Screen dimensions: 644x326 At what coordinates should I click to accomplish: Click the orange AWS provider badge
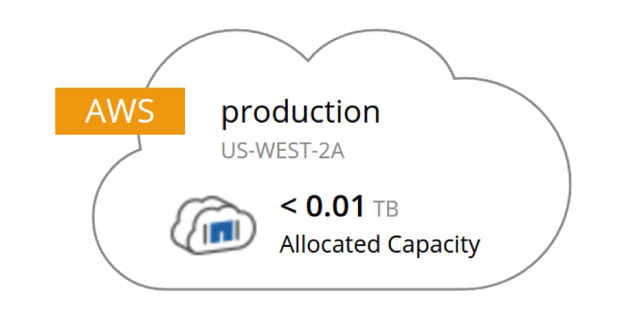(120, 112)
